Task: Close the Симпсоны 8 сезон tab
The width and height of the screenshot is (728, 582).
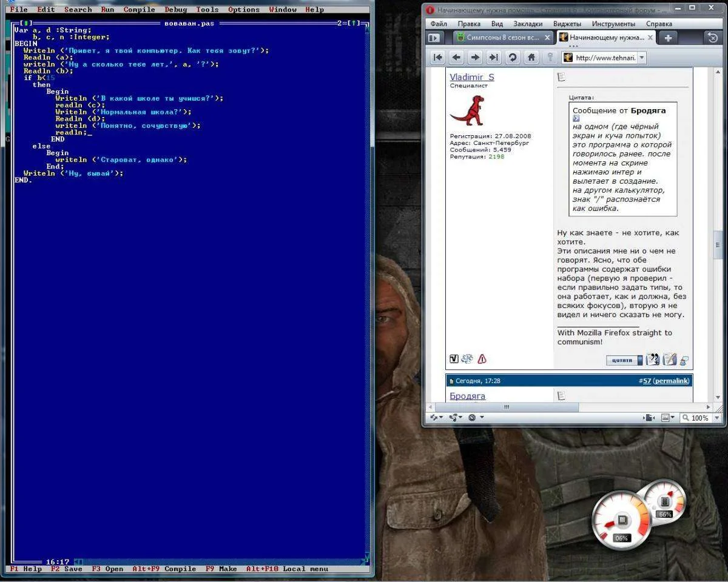Action: 547,38
